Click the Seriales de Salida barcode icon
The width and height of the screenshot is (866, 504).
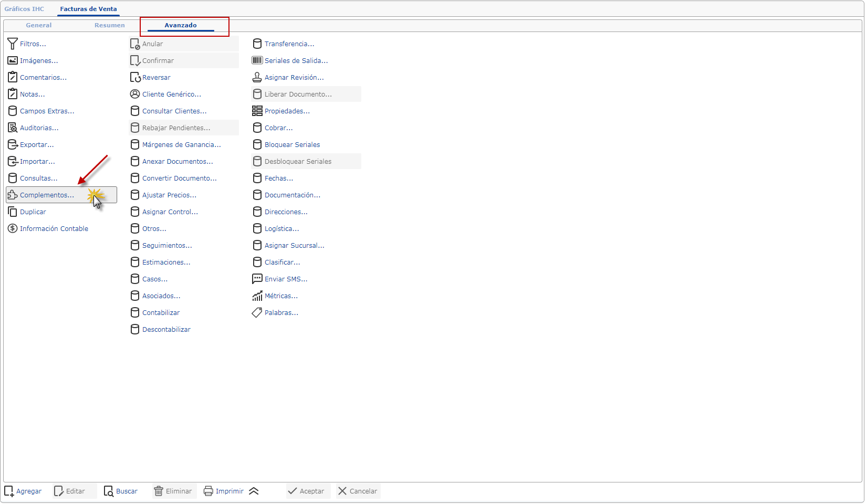point(257,61)
